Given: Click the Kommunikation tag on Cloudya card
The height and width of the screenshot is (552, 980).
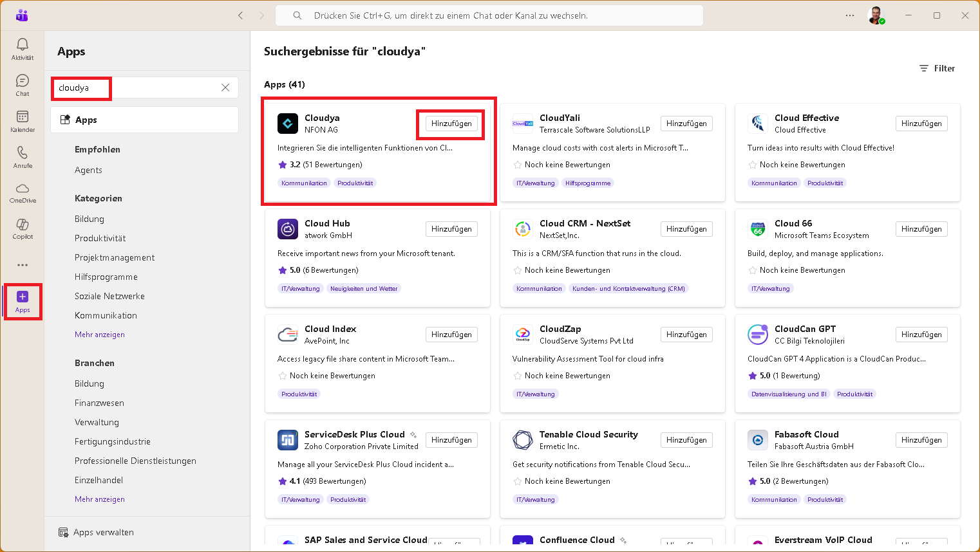Looking at the screenshot, I should pyautogui.click(x=304, y=183).
